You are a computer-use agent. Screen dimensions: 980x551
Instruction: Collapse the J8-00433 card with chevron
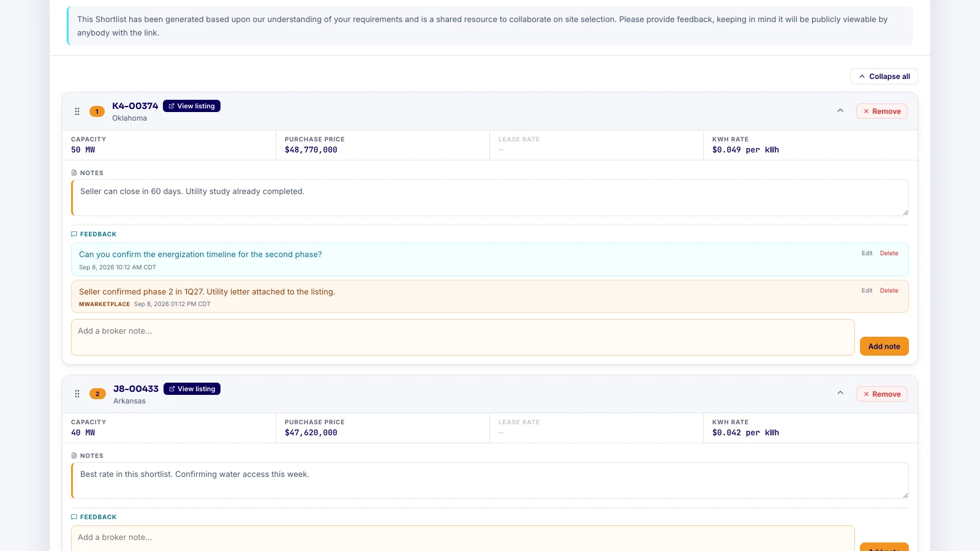(x=840, y=393)
